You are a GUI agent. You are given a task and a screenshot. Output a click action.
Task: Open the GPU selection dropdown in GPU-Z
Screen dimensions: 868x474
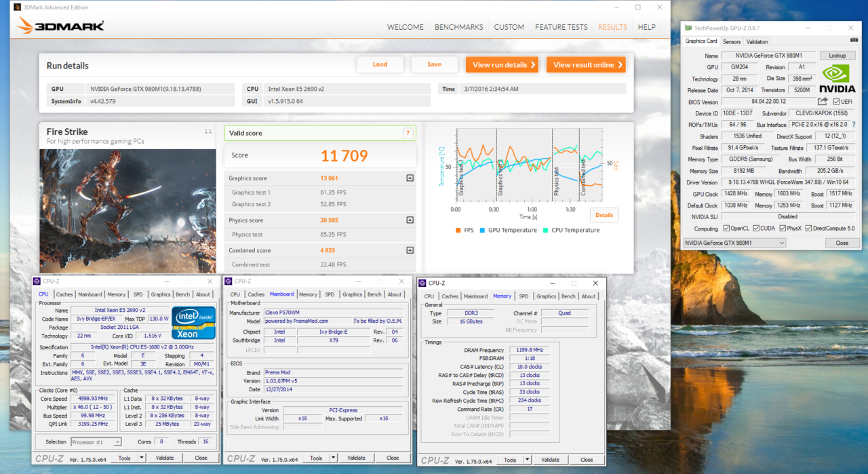[733, 243]
